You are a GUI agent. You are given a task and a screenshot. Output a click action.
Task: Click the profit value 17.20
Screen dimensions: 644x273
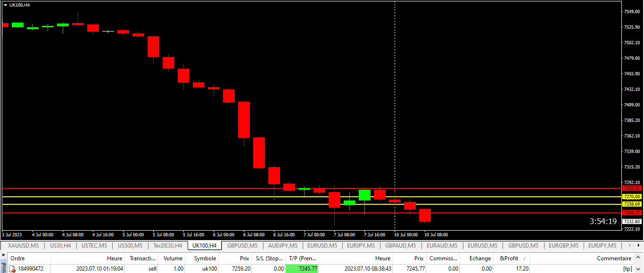click(x=522, y=269)
